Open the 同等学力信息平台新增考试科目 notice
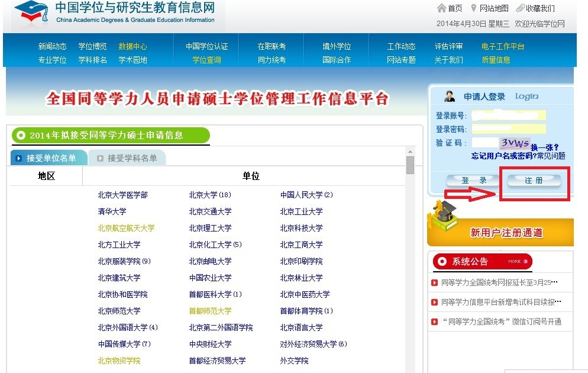This screenshot has width=588, height=373. [501, 302]
